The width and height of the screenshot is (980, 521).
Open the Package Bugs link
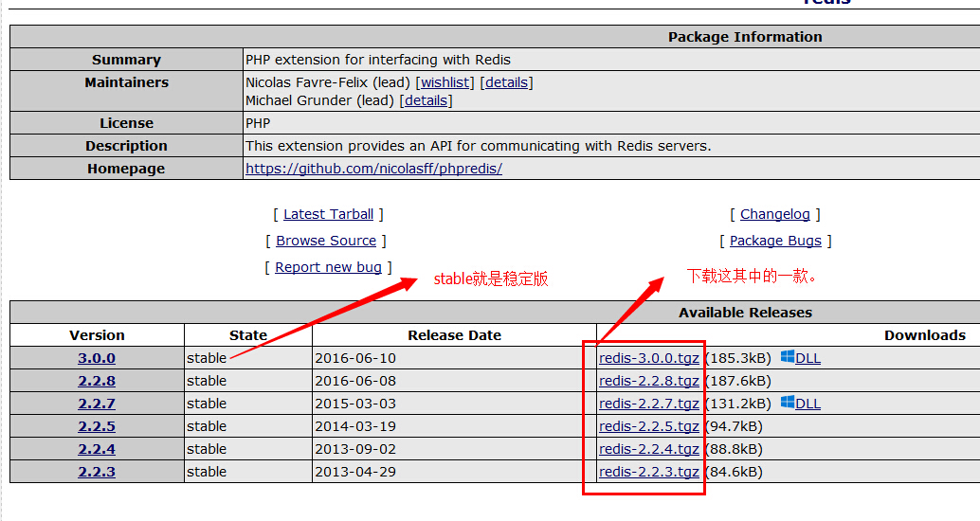click(775, 241)
